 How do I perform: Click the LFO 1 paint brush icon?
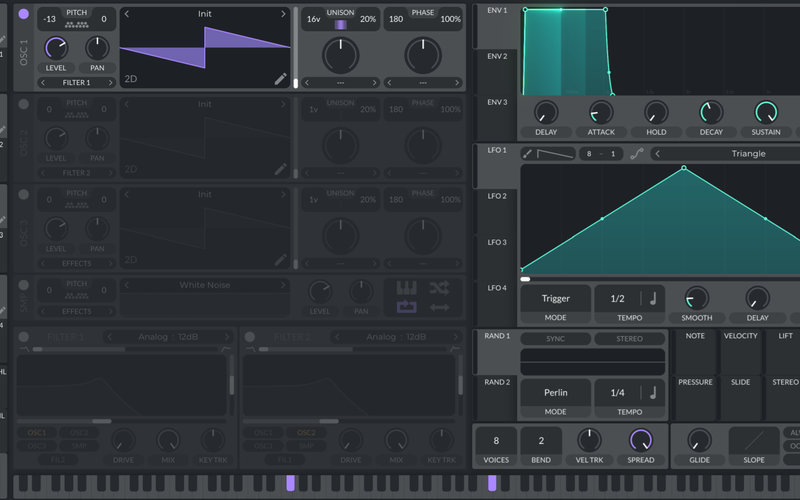pyautogui.click(x=527, y=154)
